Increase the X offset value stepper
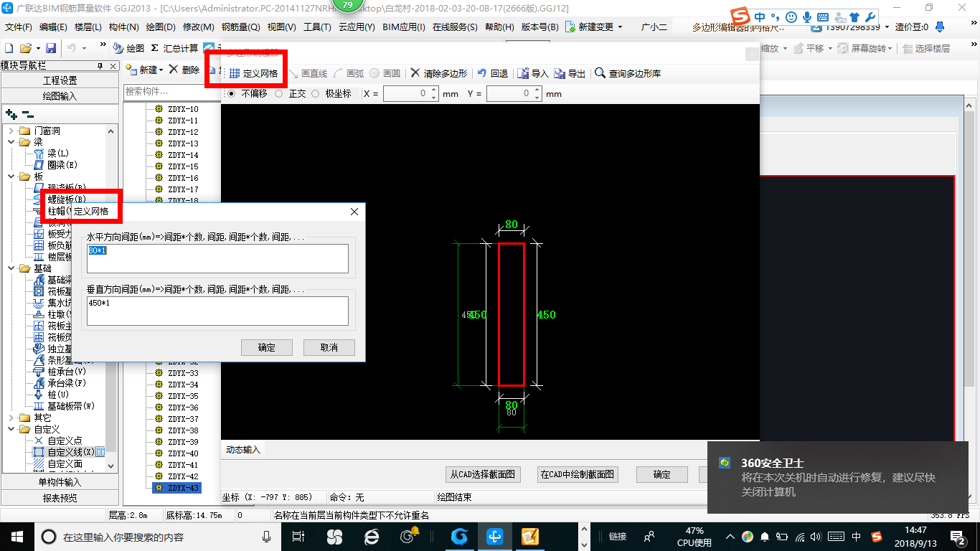The image size is (980, 551). 433,90
